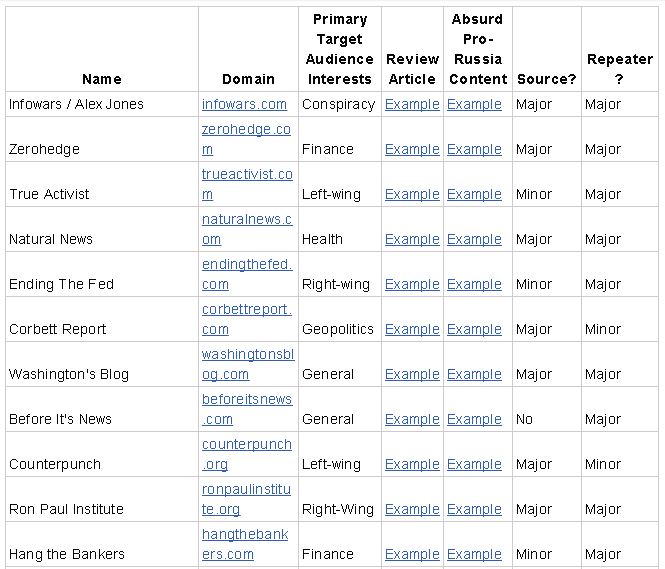
Task: Open the infowars.com domain link
Action: point(244,104)
